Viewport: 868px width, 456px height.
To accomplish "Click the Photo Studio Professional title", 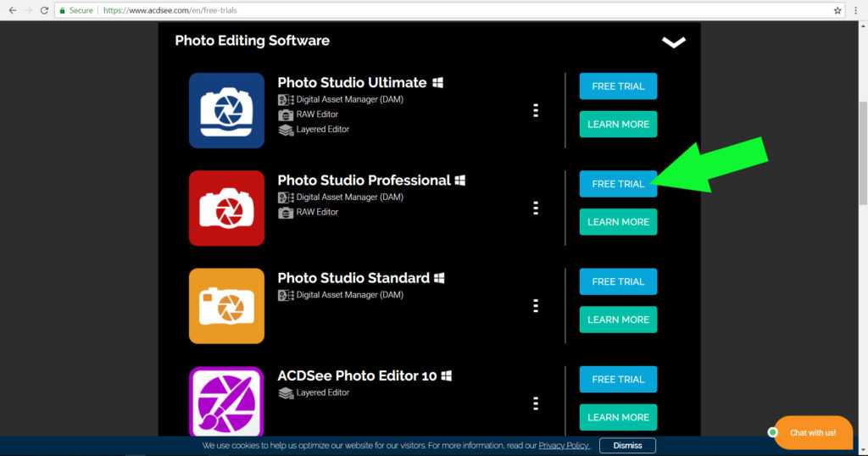I will click(x=364, y=181).
